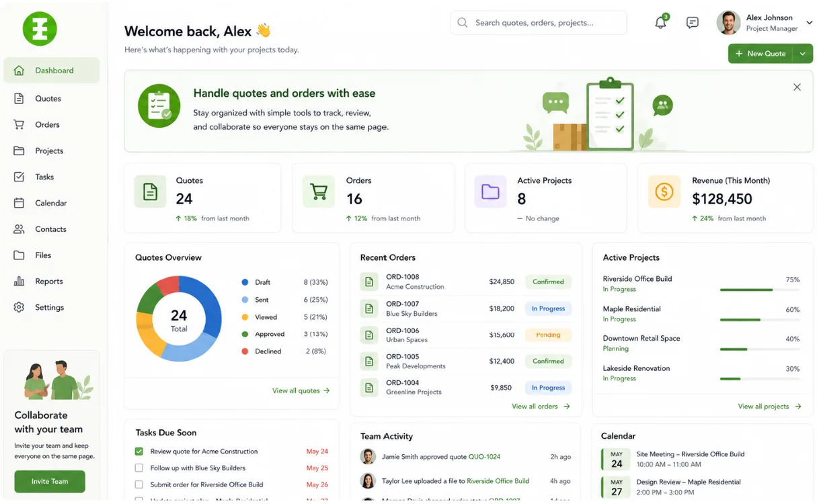Click the ORD-1008 order document icon

368,282
